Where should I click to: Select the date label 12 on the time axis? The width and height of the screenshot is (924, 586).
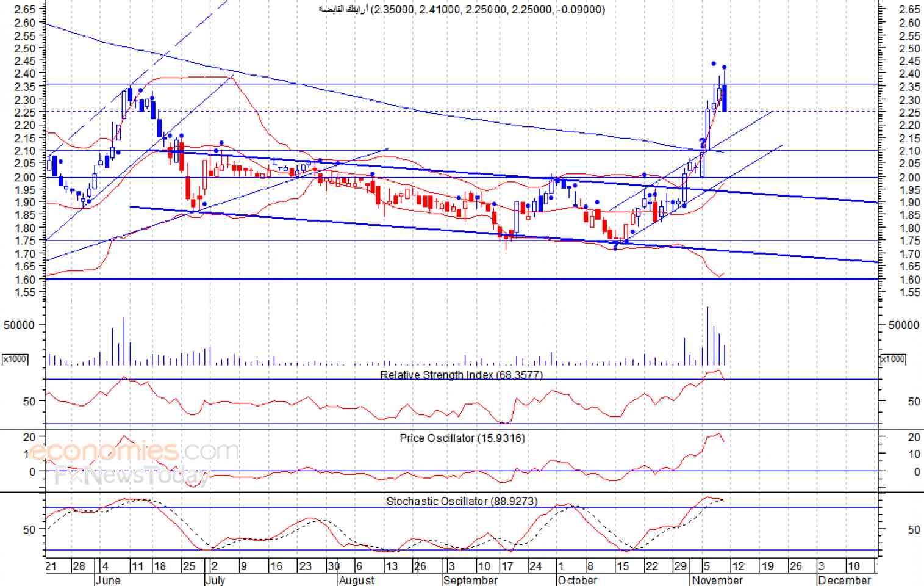(739, 566)
